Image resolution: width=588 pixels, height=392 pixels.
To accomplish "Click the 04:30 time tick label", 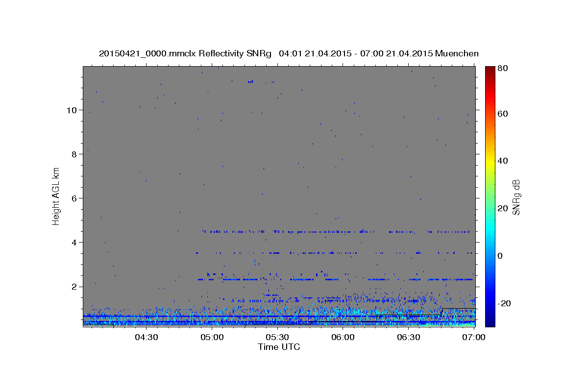I will point(146,337).
